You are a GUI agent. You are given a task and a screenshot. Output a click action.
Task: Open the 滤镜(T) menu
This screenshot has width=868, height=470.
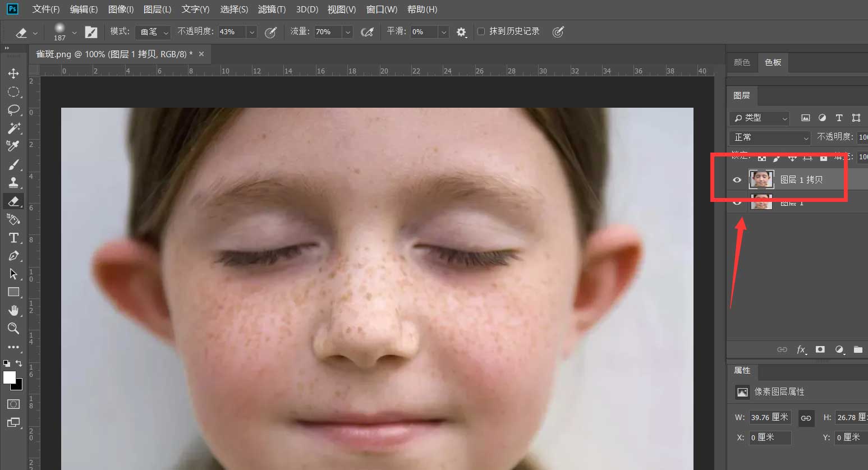point(272,10)
